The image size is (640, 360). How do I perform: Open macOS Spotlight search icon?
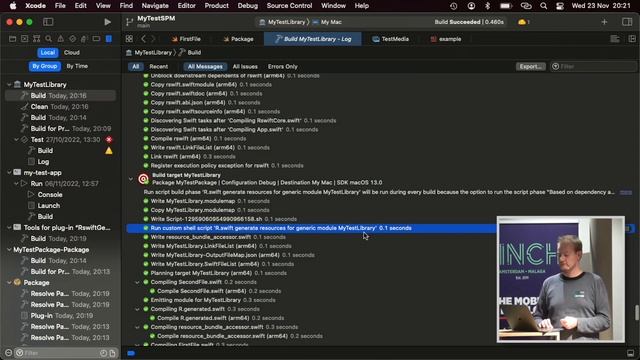click(x=543, y=6)
